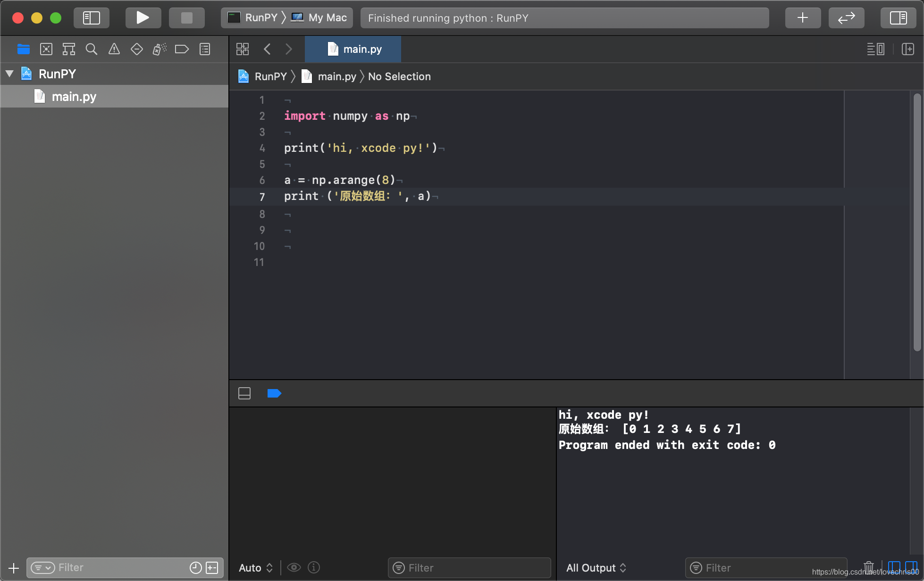The height and width of the screenshot is (581, 924).
Task: Switch to the main.py editor tab
Action: pos(353,49)
